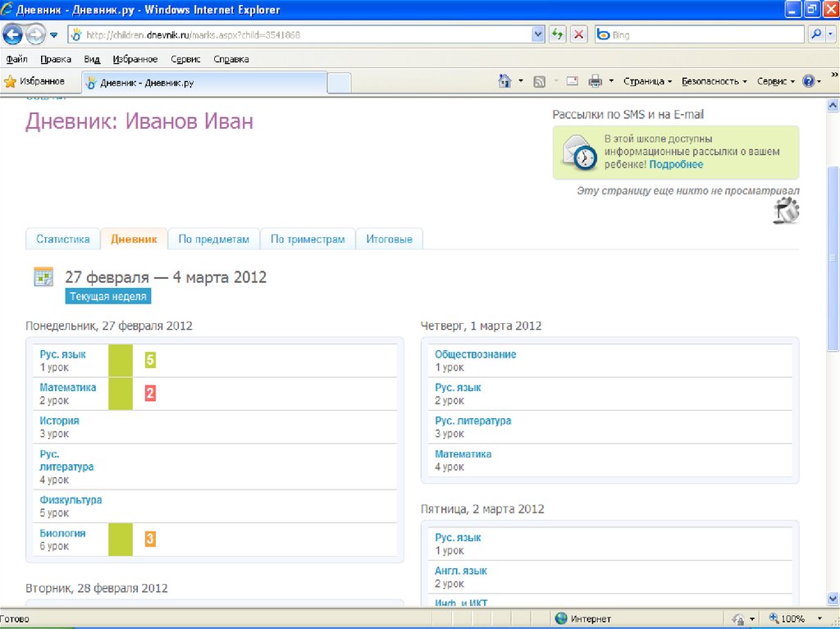Open the Сервис menu in menu bar

pos(185,59)
